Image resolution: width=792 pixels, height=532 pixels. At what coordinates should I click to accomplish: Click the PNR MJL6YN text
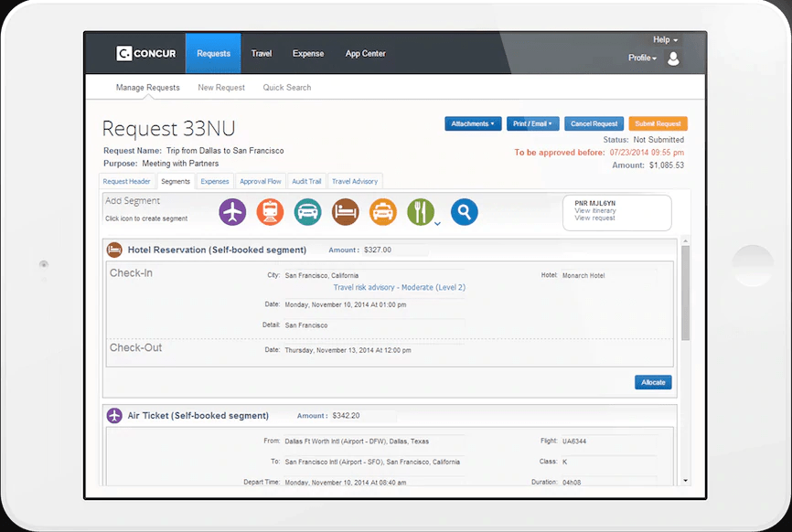595,203
